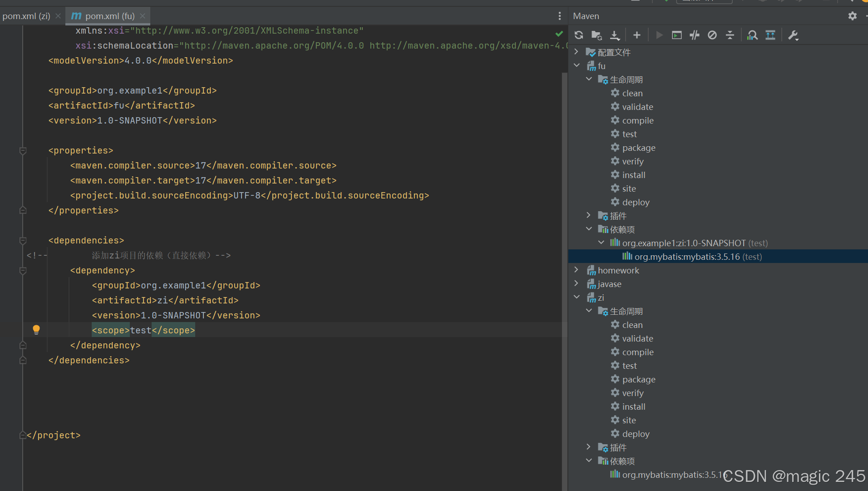Expand the homework project node
The image size is (868, 491).
[577, 270]
